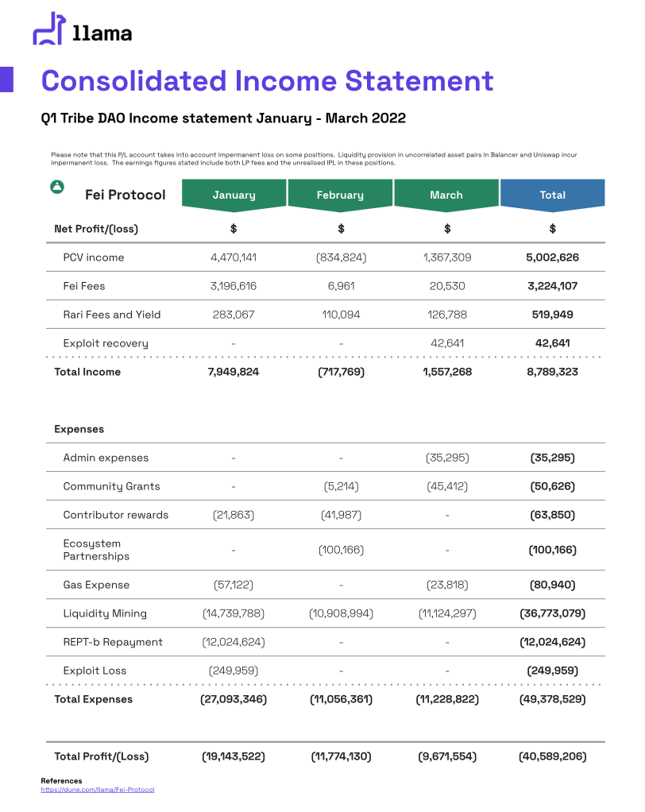The image size is (645, 812).
Task: Click January Fei Fees value 3,196,616
Action: pos(234,286)
